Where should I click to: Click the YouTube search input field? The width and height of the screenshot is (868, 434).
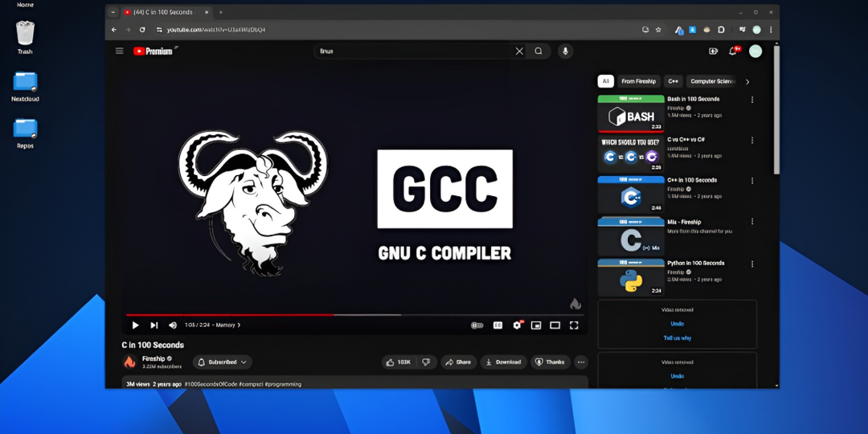(416, 51)
